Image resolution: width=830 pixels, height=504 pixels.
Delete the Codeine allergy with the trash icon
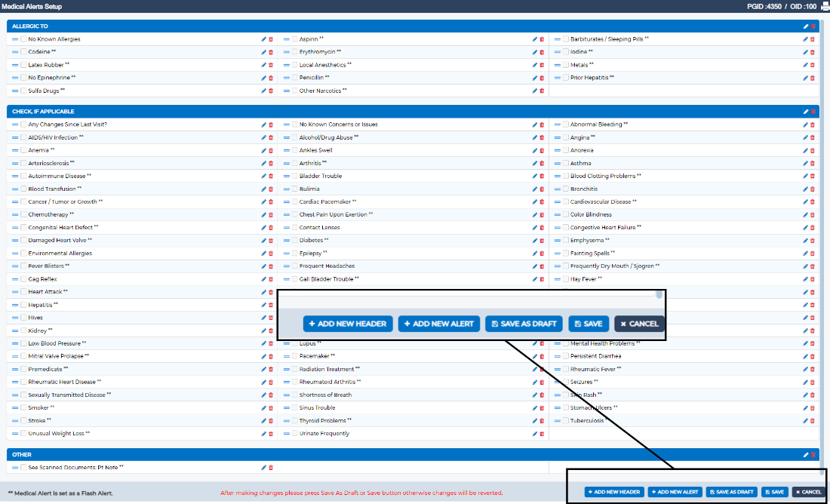[x=270, y=51]
